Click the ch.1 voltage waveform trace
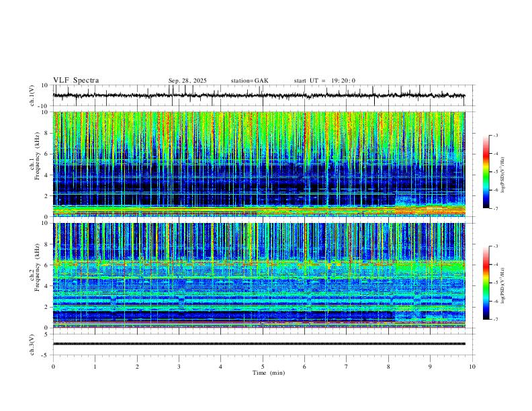This screenshot has height=411, width=532. (259, 95)
